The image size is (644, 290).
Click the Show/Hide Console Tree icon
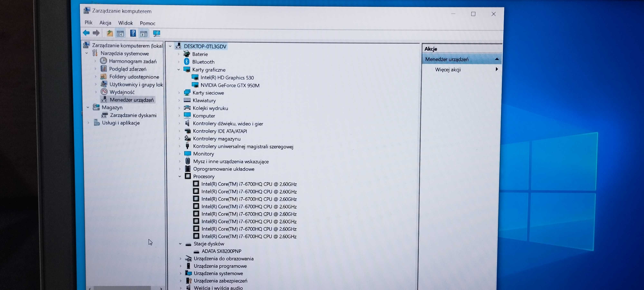pyautogui.click(x=120, y=34)
